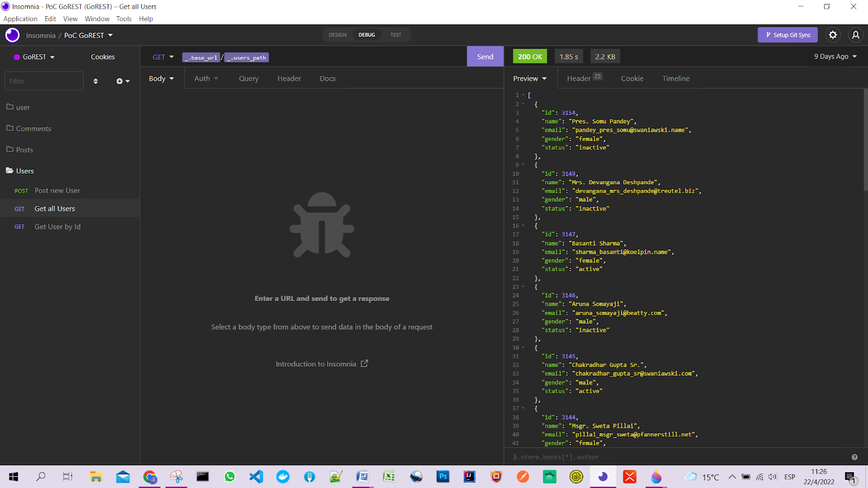The width and height of the screenshot is (868, 488).
Task: Launch Photoshop from the taskbar
Action: click(x=443, y=477)
